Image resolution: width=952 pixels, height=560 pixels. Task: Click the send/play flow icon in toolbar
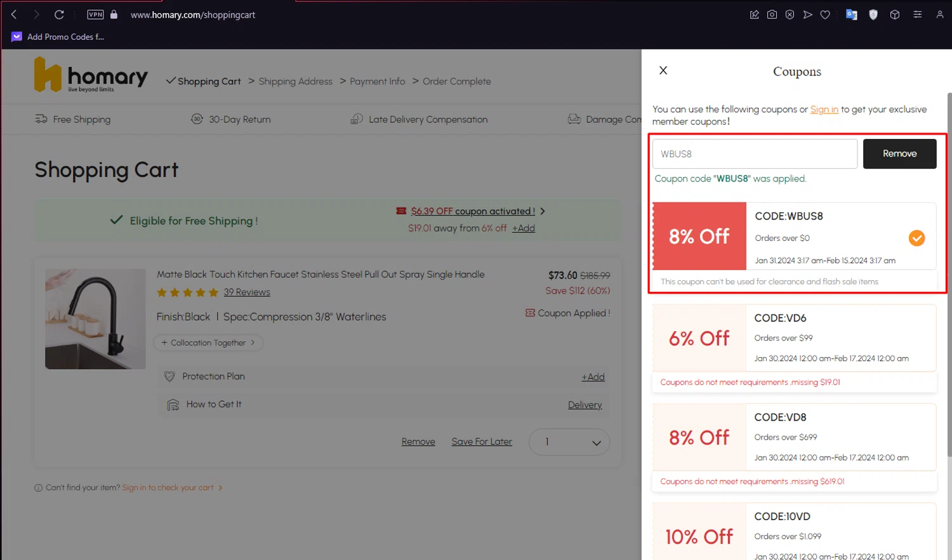coord(807,15)
